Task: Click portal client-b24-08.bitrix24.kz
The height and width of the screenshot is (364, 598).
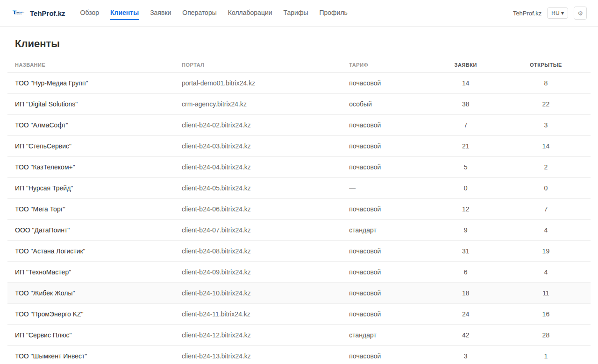Action: coord(216,251)
